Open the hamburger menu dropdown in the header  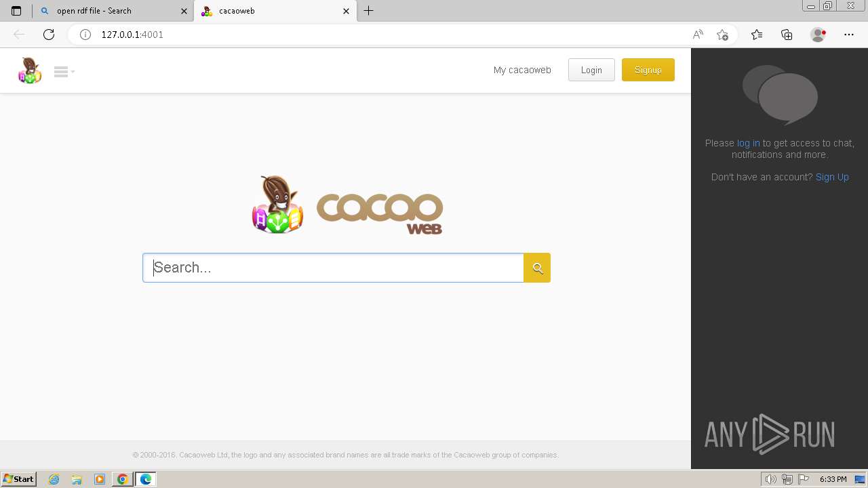[64, 71]
